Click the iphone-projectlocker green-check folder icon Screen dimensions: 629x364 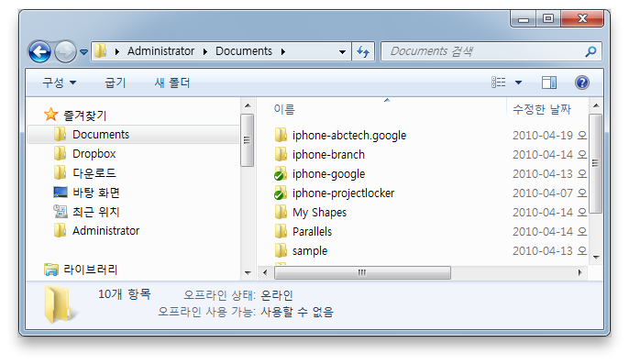(281, 193)
